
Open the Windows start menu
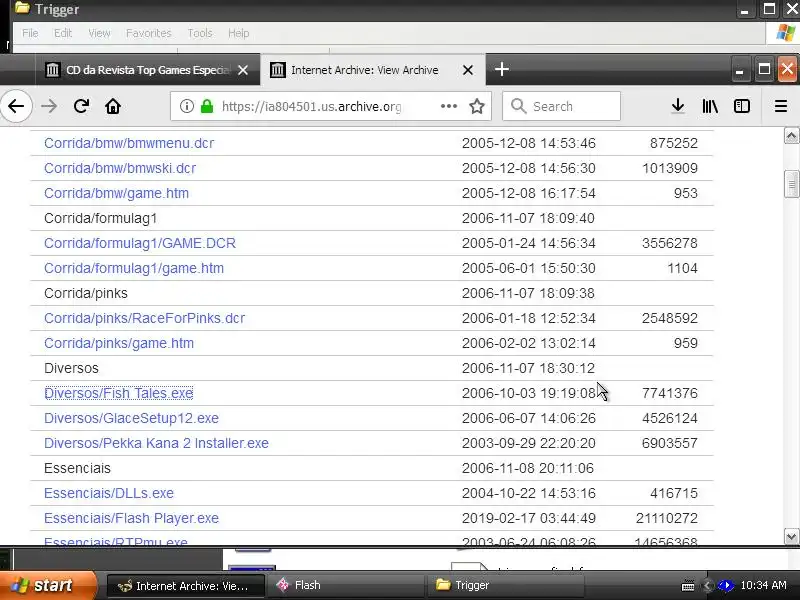tap(49, 585)
